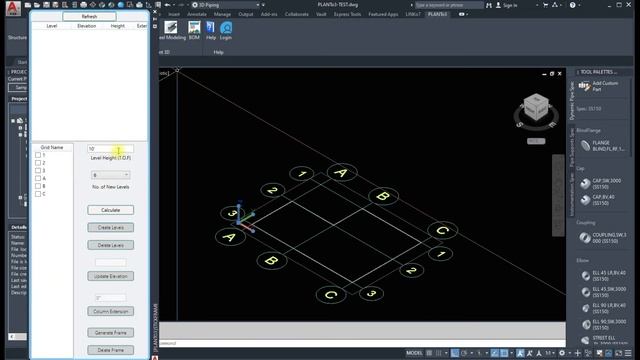Image resolution: width=640 pixels, height=360 pixels.
Task: Check the grid name B checkbox
Action: (38, 186)
